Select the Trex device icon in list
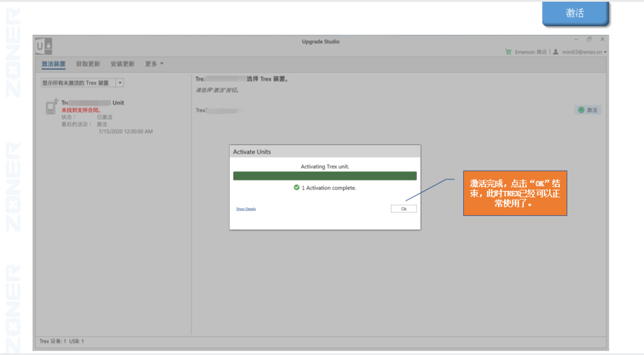This screenshot has height=355, width=644. pyautogui.click(x=52, y=107)
